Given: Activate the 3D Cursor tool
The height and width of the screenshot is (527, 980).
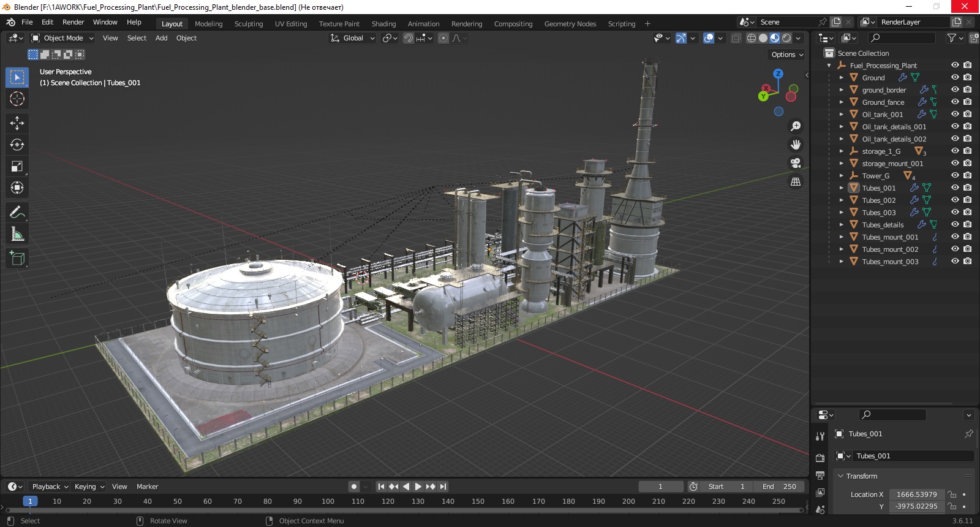Looking at the screenshot, I should tap(17, 99).
